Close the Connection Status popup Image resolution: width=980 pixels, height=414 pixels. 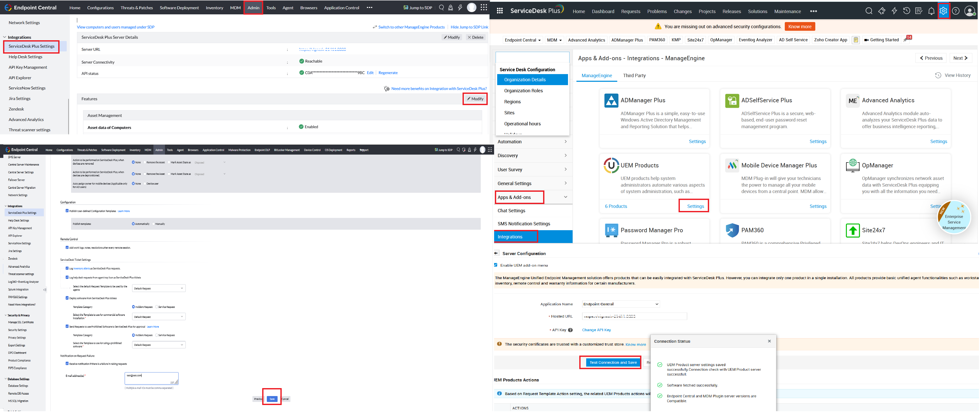[x=769, y=341]
